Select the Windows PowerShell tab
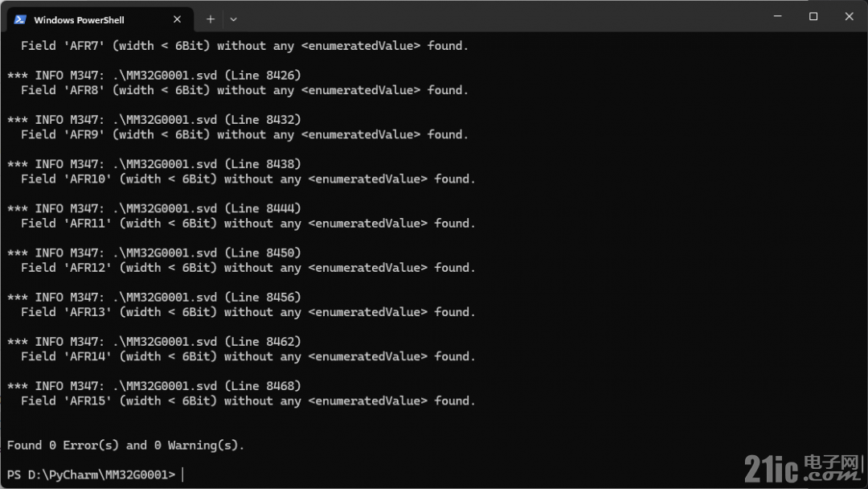Screen dimensions: 868x489 click(x=100, y=19)
